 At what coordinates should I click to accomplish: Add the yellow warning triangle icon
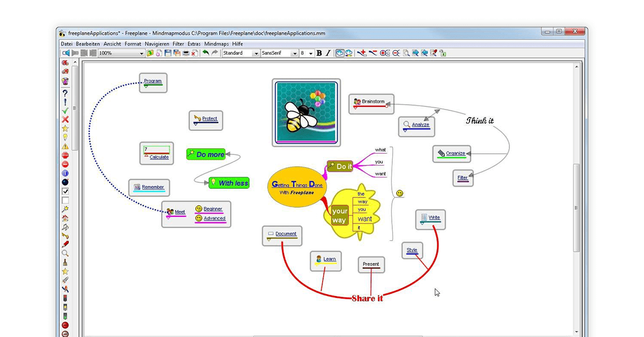pos(65,146)
